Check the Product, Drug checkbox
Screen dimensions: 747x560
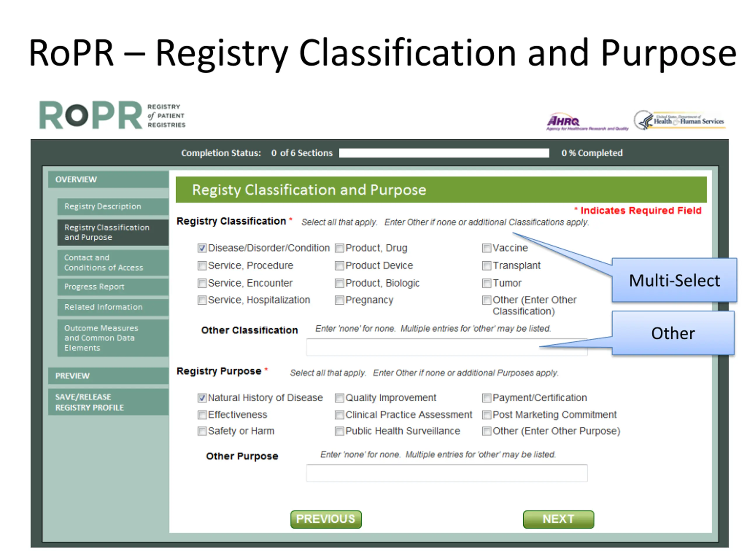(339, 249)
